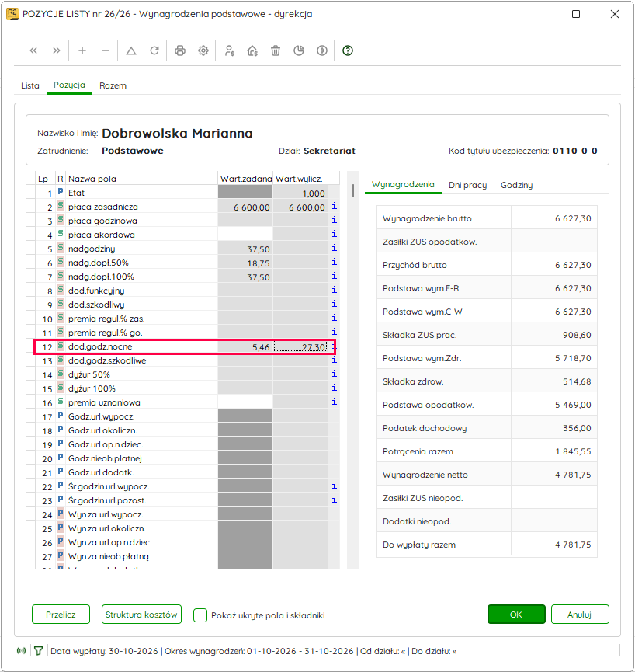This screenshot has width=635, height=672.
Task: Select the 'dod.funkcyjny' row name
Action: pos(96,291)
